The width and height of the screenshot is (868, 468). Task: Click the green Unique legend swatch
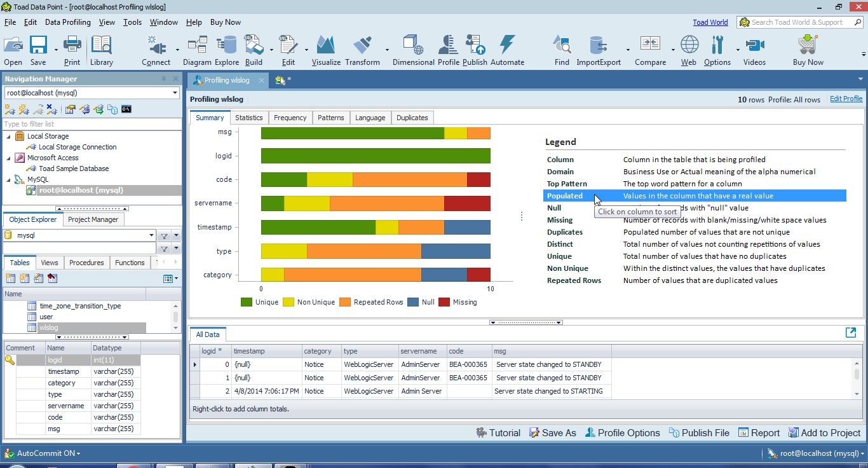246,302
